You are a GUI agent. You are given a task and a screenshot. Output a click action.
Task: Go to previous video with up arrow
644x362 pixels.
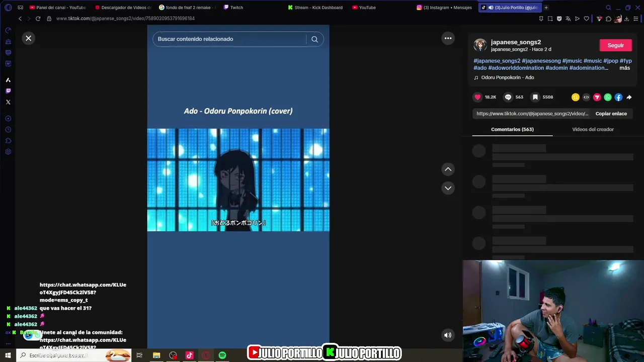(x=448, y=169)
